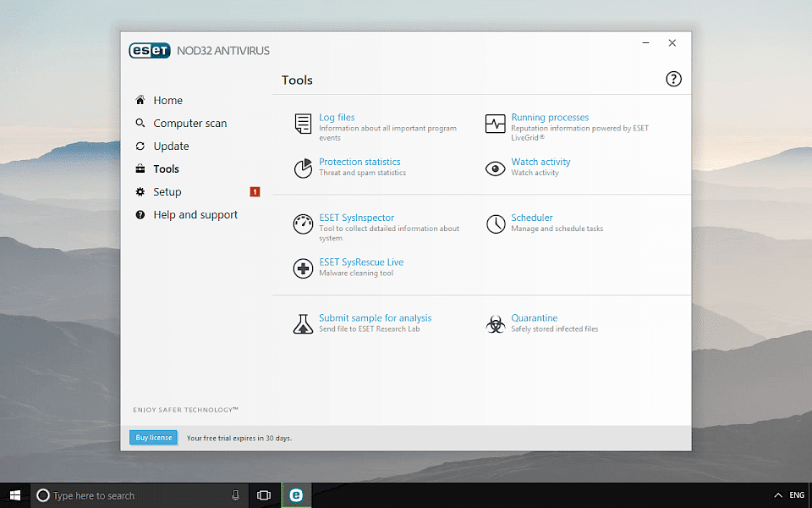
Task: Click the 'Tools' page heading
Action: [x=297, y=80]
